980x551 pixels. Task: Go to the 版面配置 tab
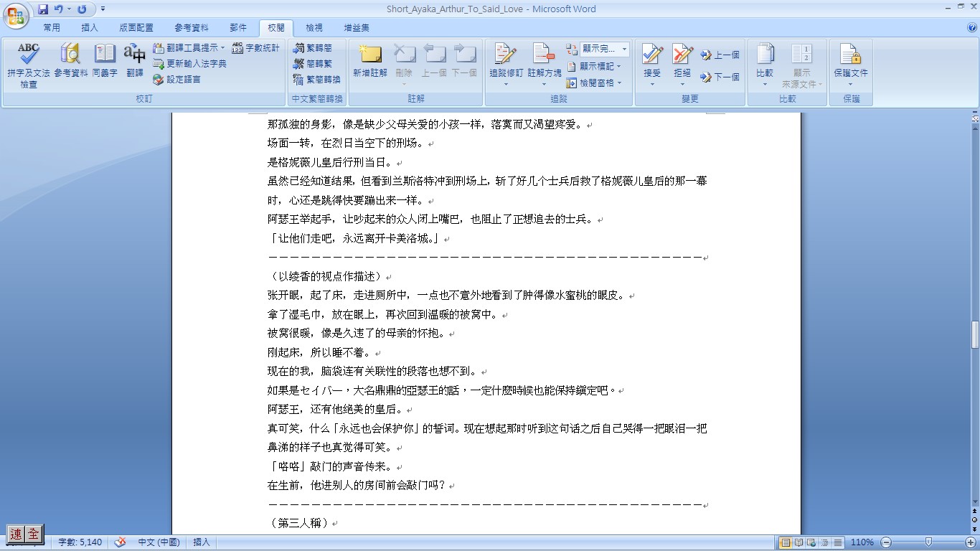pyautogui.click(x=136, y=28)
